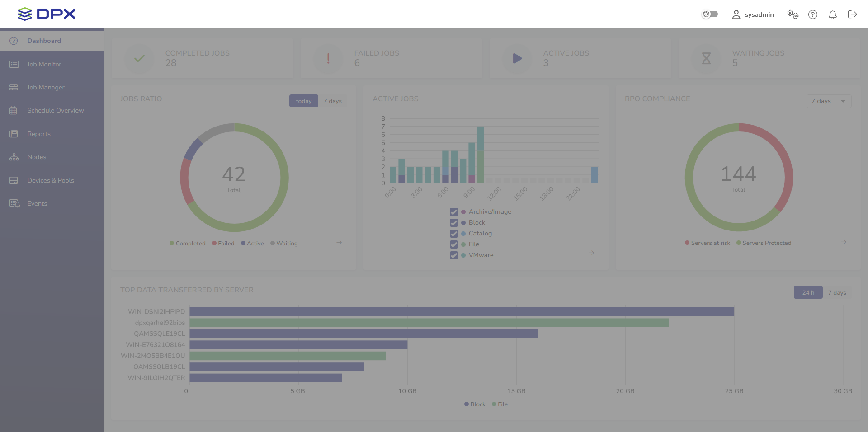Screen dimensions: 868x432
Task: Select 24 h tab for data transferred
Action: pyautogui.click(x=808, y=293)
